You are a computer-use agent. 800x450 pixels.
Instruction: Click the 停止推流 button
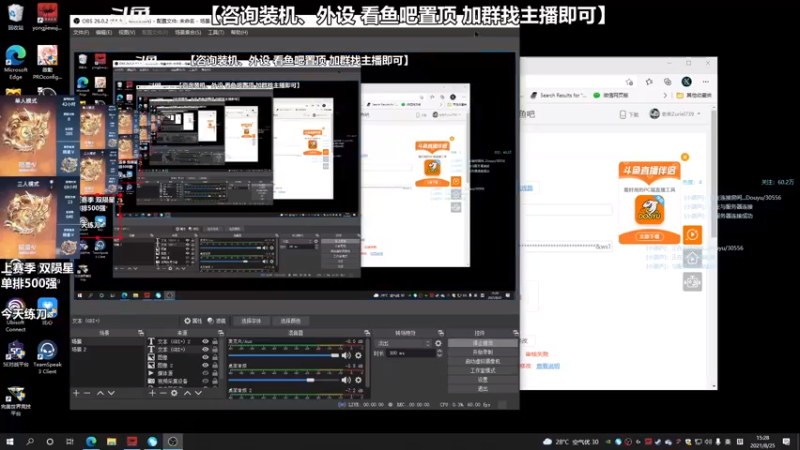[482, 343]
